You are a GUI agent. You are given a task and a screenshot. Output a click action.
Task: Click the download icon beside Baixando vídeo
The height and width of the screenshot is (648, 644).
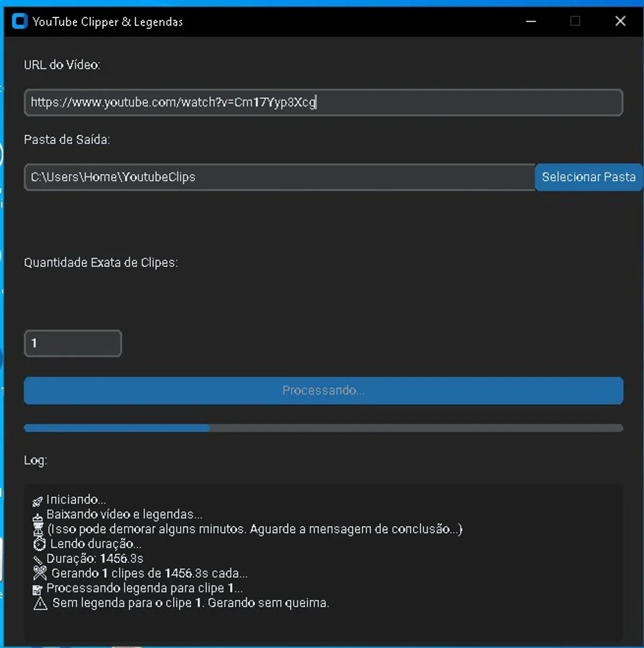coord(37,516)
